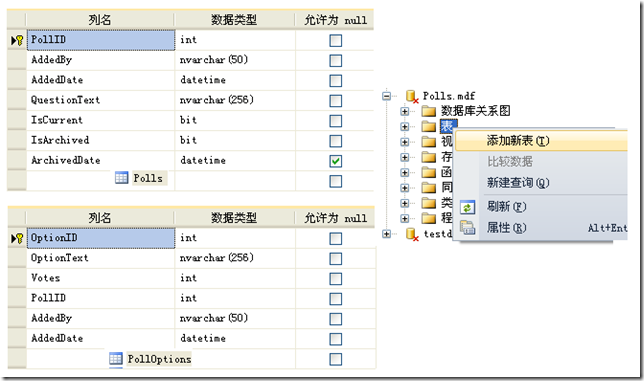Select the Polls.mdf tree label

point(449,96)
